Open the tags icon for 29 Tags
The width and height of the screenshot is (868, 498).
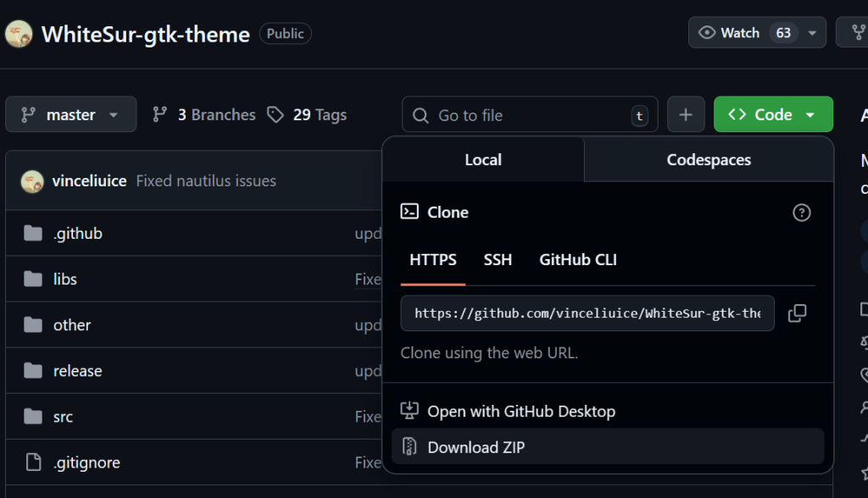point(275,115)
